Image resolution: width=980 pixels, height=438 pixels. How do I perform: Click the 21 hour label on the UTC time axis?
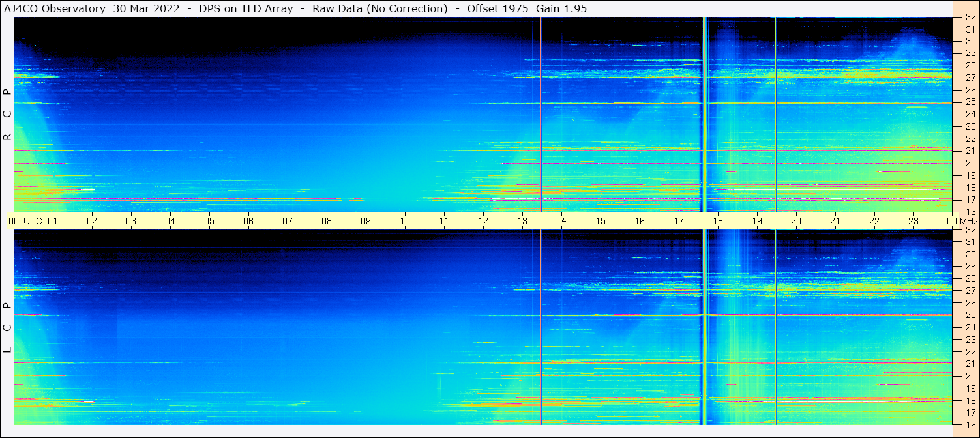835,221
